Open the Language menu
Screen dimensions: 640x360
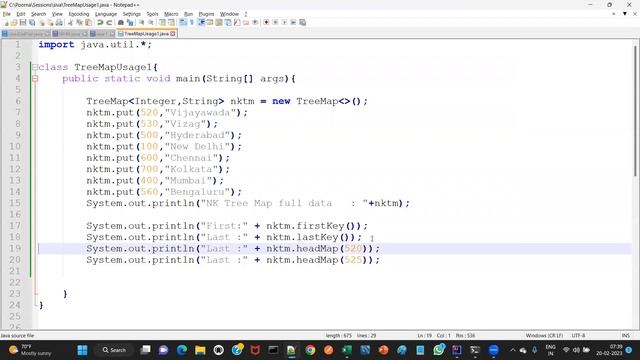click(106, 14)
